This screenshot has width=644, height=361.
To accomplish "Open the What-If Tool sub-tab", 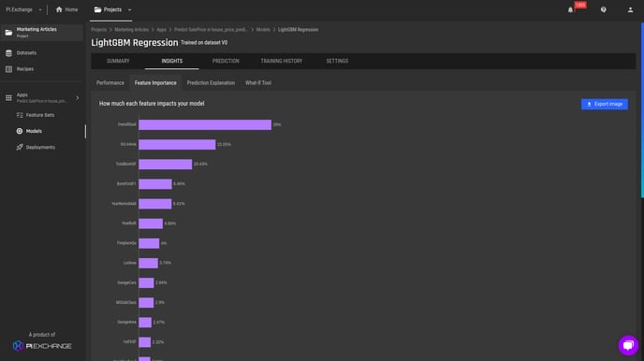I will coord(258,83).
